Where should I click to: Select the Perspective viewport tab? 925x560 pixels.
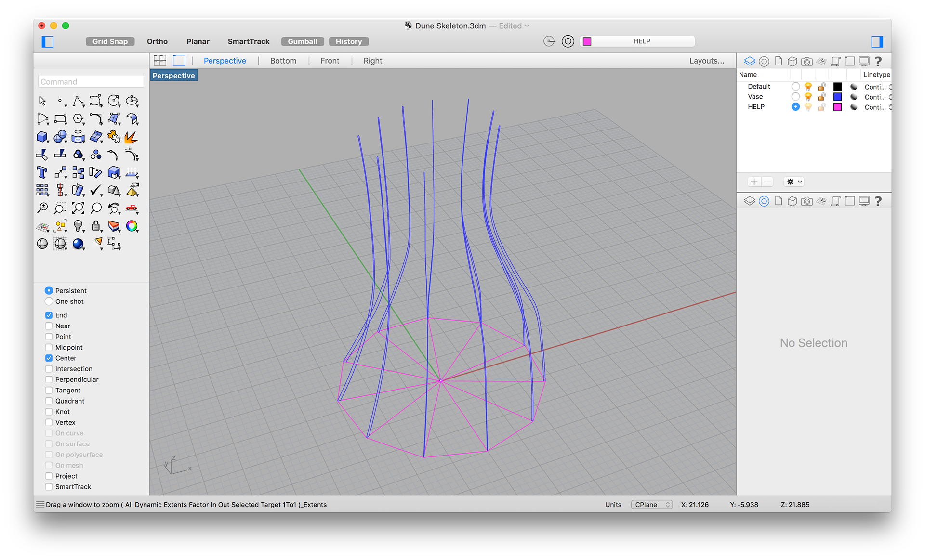pyautogui.click(x=225, y=61)
